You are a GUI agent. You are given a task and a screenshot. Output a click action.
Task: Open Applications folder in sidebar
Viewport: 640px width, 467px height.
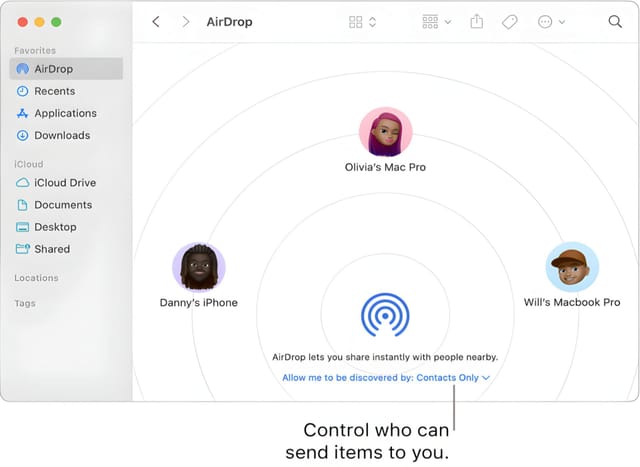coord(65,113)
